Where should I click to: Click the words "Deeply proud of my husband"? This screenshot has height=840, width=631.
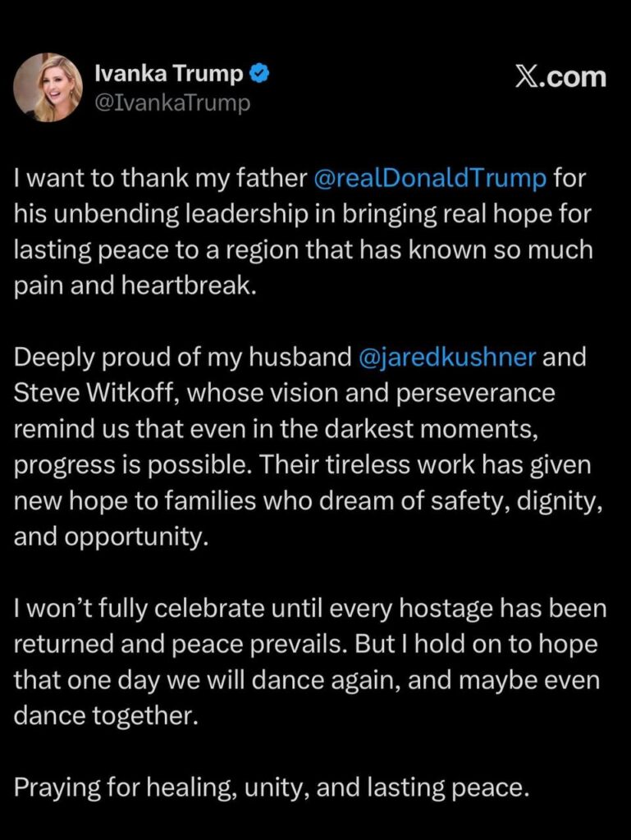tap(182, 357)
